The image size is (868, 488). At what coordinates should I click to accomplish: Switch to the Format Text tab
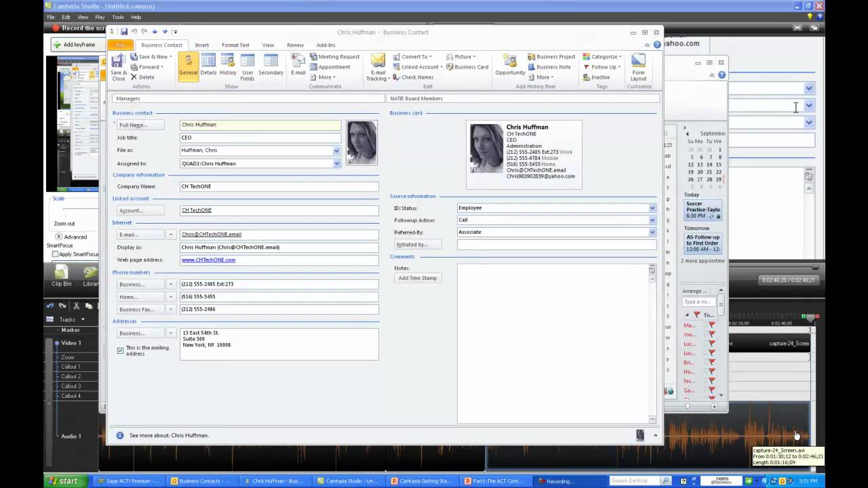235,45
